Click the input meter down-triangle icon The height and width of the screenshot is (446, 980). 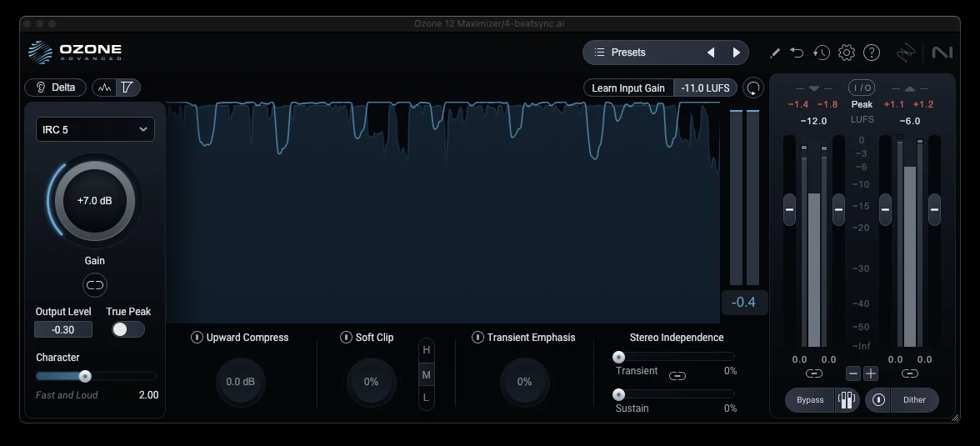click(813, 88)
